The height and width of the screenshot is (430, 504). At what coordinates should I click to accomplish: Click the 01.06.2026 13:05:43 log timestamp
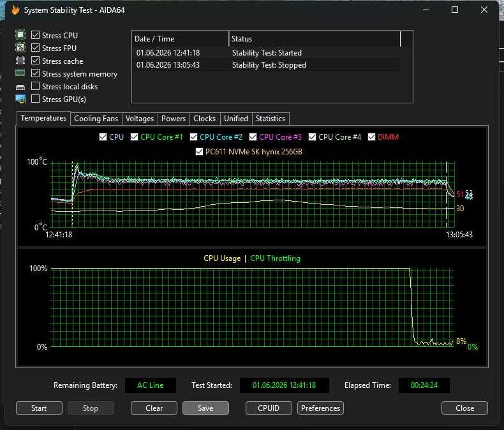click(168, 65)
